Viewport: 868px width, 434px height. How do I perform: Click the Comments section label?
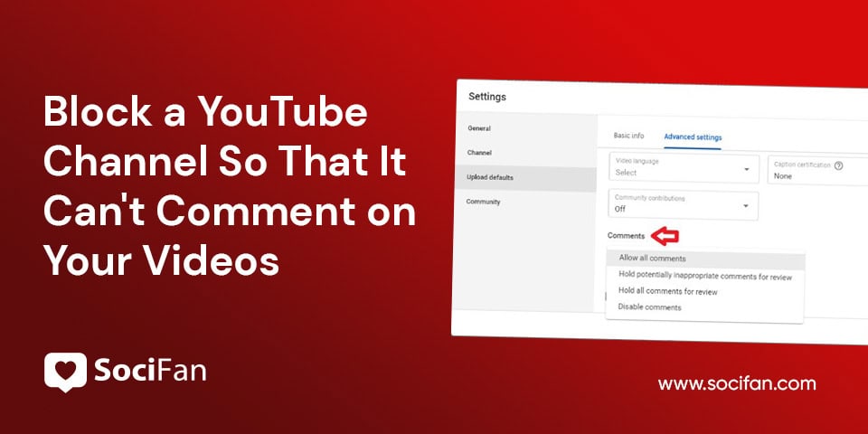pyautogui.click(x=626, y=236)
